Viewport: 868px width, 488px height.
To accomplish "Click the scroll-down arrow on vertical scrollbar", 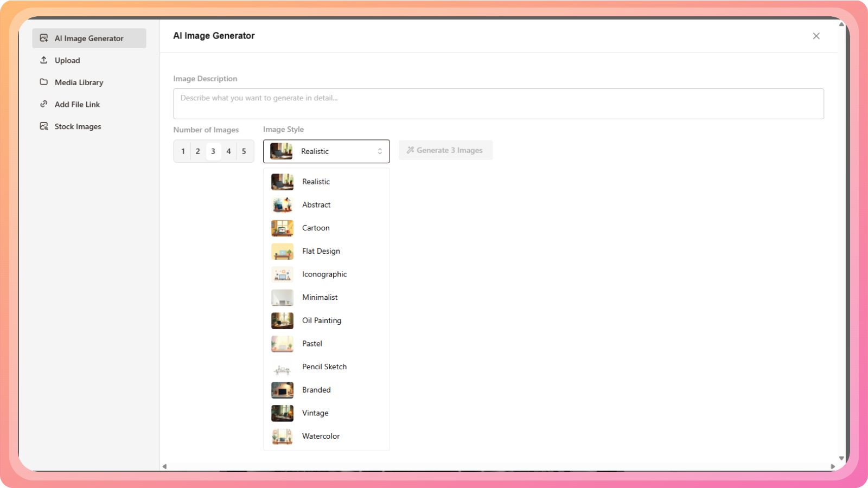I will [x=841, y=459].
